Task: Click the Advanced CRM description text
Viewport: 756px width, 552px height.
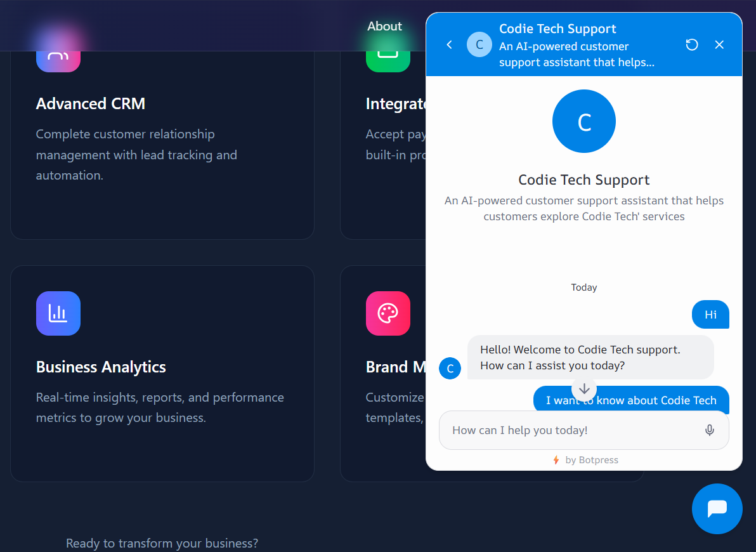Action: (136, 154)
